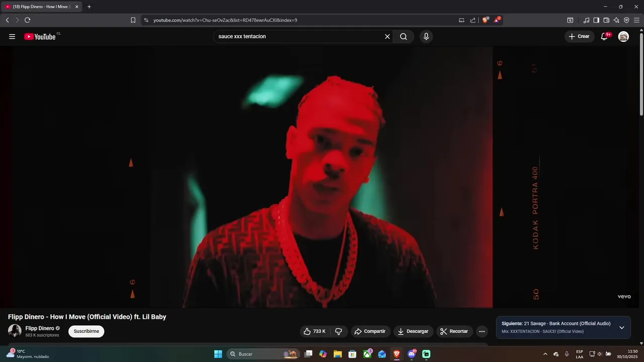Open the Brave playlist music note icon

(586, 20)
